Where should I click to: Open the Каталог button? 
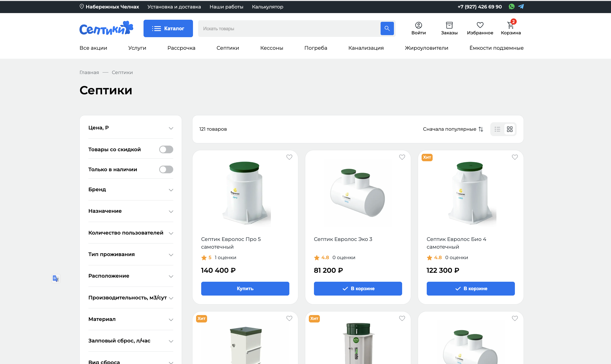coord(168,28)
